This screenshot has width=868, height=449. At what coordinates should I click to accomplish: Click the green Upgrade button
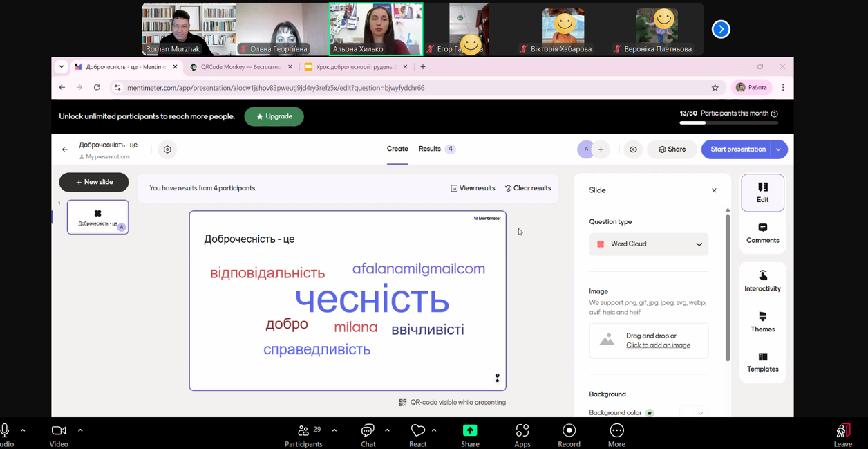274,116
